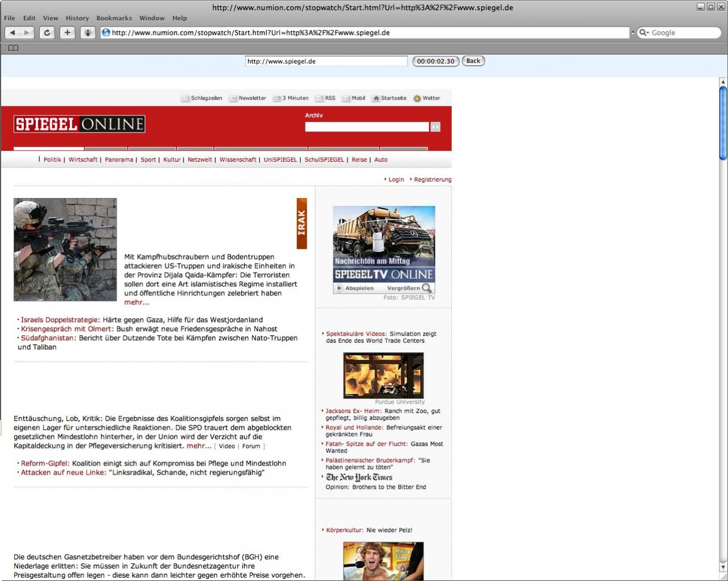Open the Wissenschaft section
The image size is (728, 581).
click(x=238, y=160)
